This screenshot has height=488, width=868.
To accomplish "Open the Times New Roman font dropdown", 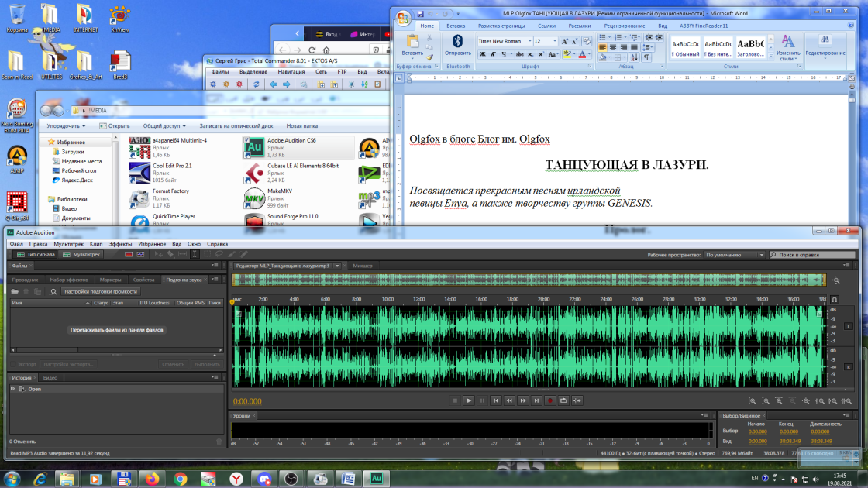I will pos(530,42).
